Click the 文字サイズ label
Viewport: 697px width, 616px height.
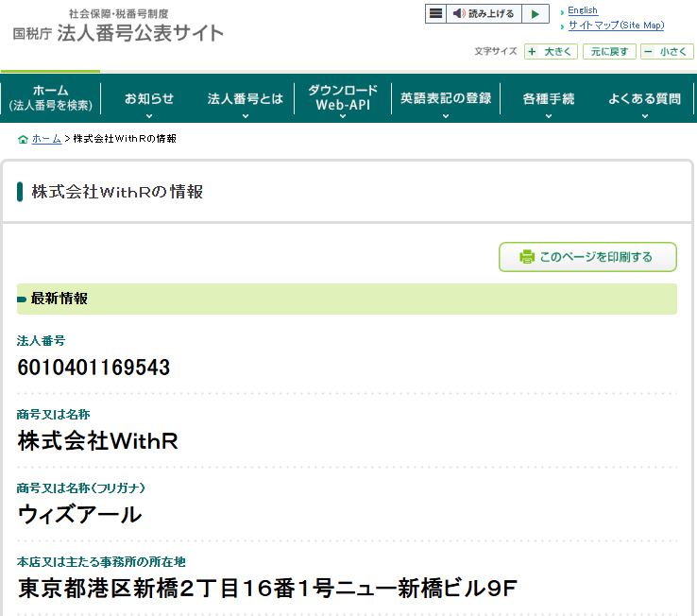click(x=496, y=51)
